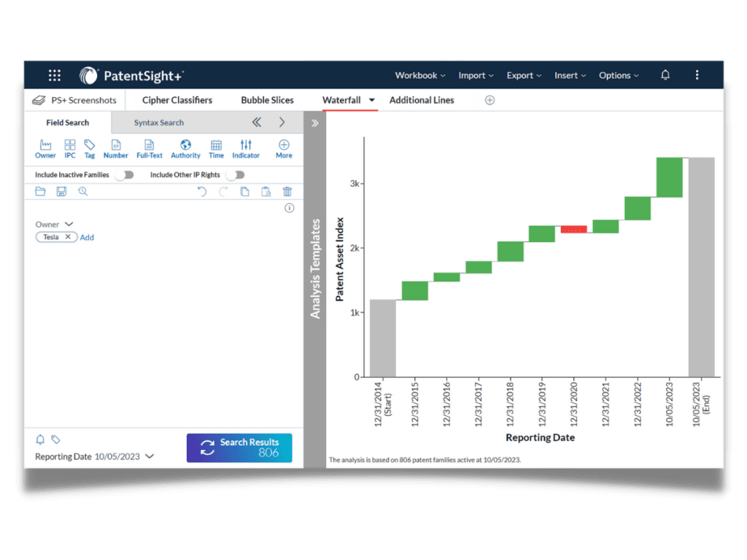The height and width of the screenshot is (560, 747).
Task: Open the Insert menu
Action: click(570, 75)
